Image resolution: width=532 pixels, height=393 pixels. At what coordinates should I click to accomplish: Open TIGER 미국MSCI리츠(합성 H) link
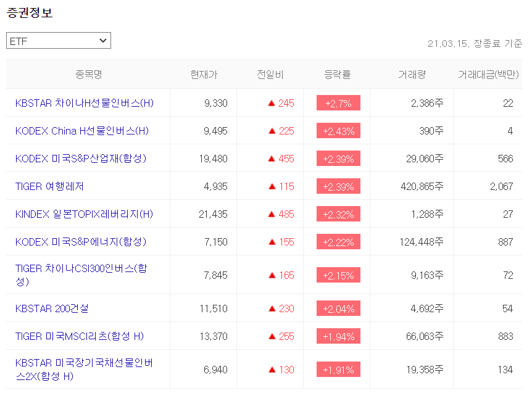click(80, 336)
